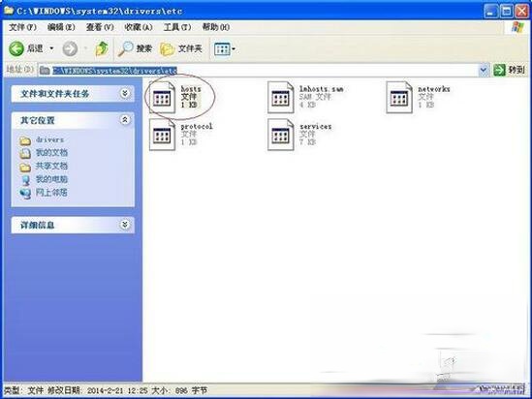The width and height of the screenshot is (532, 399).
Task: Toggle the Folders pane button
Action: coord(181,49)
